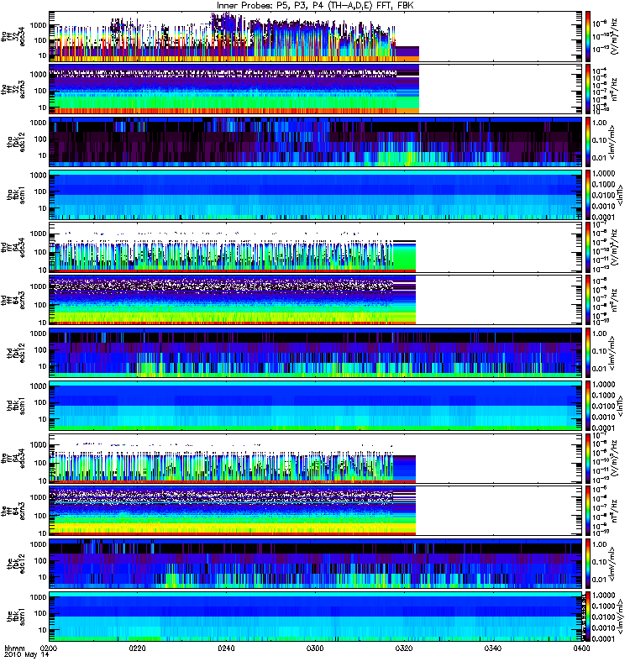Click the "thd fbk scm1" y-axis label
630x672 pixels.
coord(16,406)
